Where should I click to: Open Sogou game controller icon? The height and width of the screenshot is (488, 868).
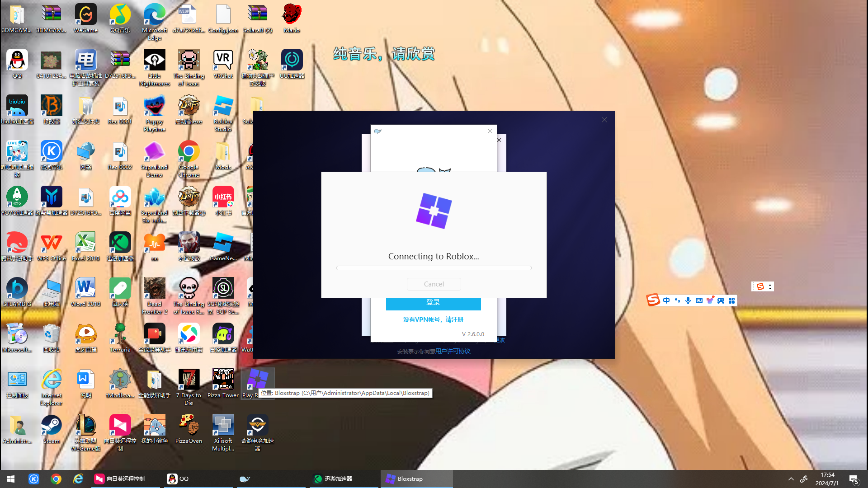click(721, 300)
